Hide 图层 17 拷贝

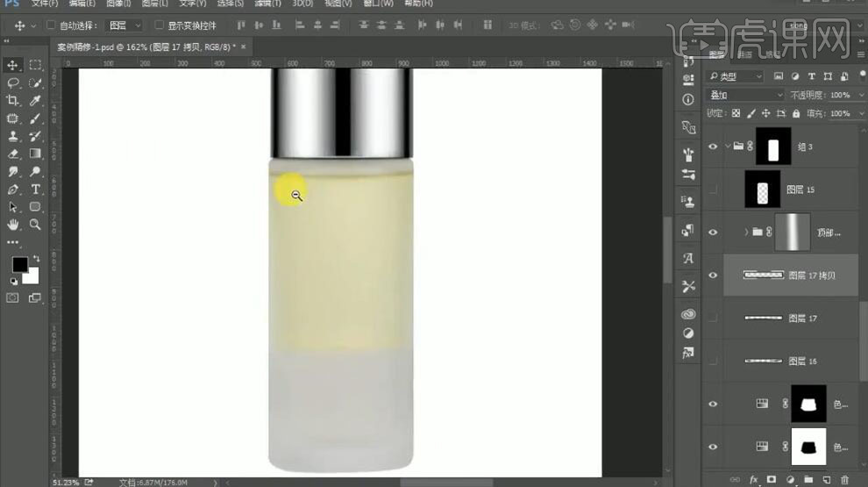713,276
